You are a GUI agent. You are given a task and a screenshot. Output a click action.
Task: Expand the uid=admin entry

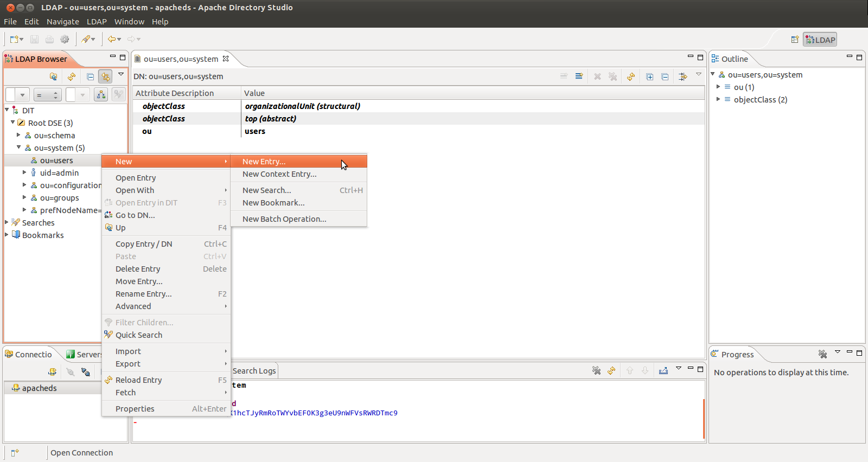[24, 172]
